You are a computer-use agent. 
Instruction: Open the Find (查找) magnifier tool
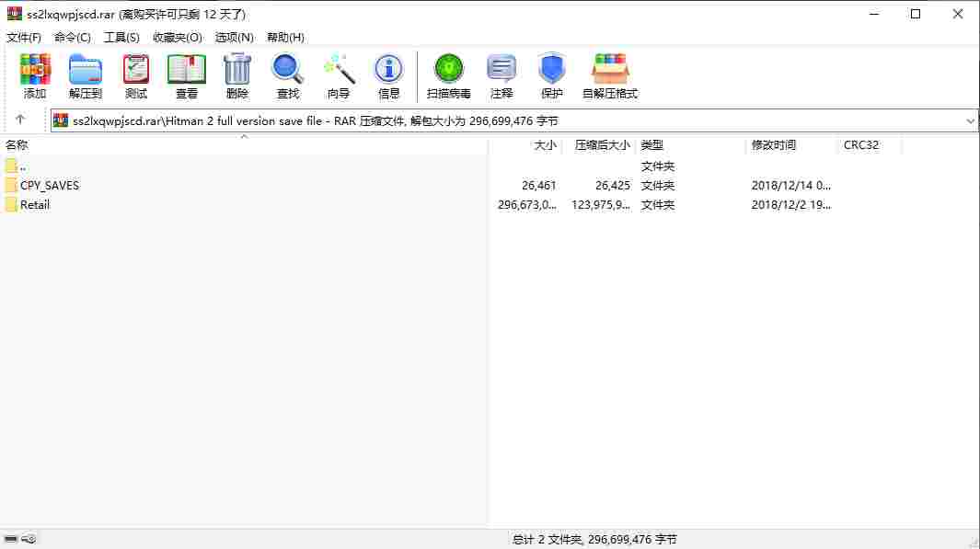coord(287,75)
